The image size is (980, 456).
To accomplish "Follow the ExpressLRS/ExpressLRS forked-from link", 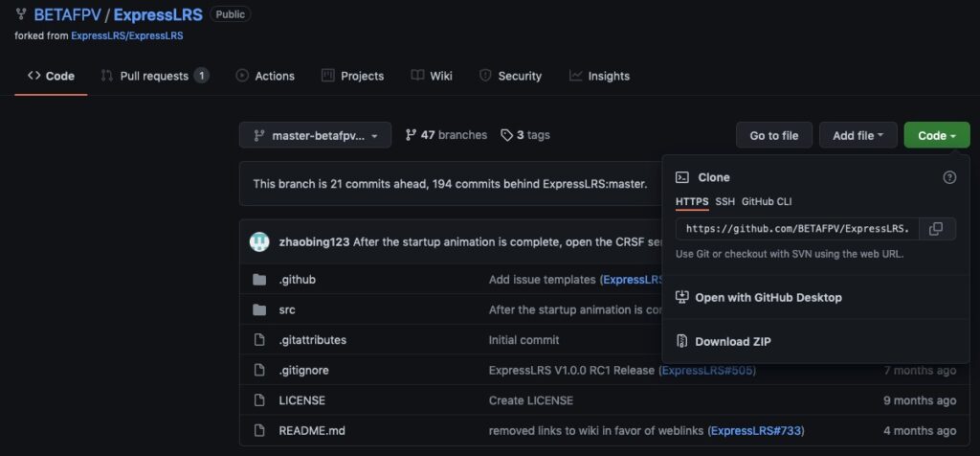I will point(127,35).
